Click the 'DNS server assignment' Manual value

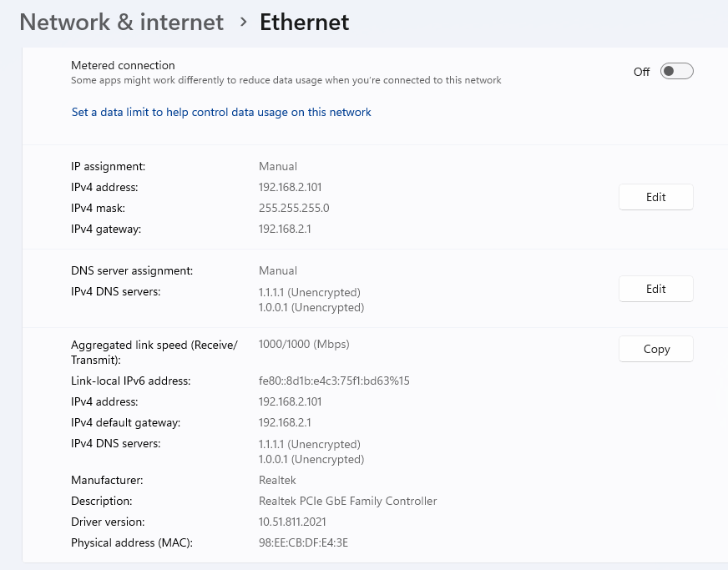coord(278,270)
